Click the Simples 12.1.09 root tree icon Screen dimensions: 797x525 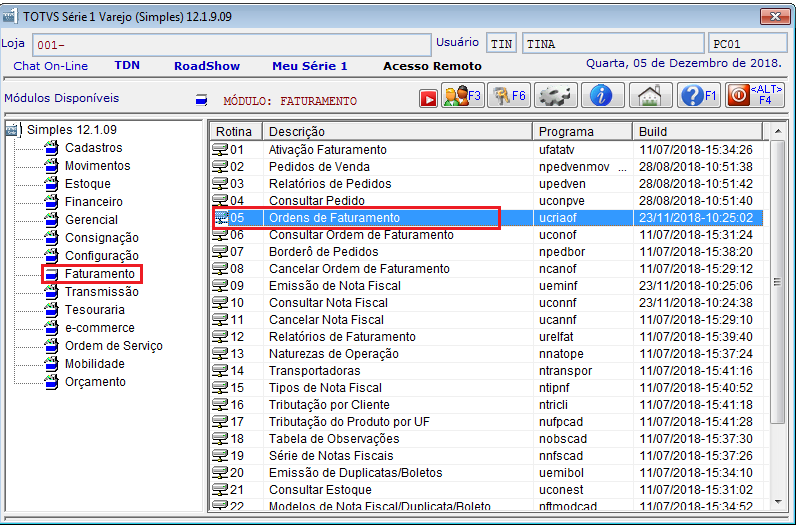(x=13, y=130)
